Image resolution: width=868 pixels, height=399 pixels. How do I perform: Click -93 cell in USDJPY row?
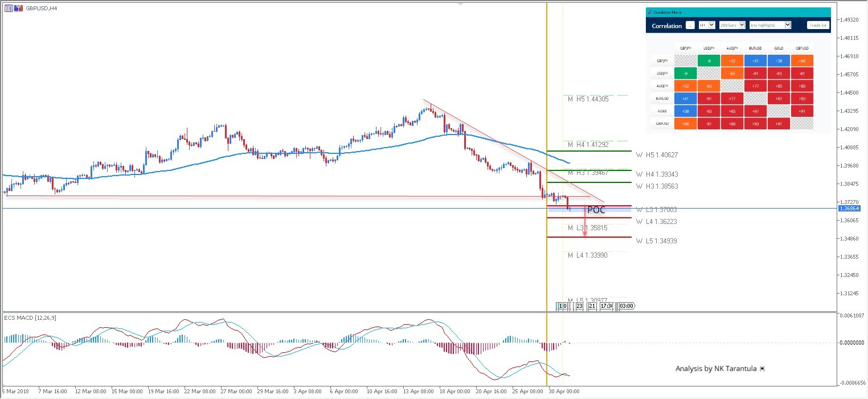pos(779,73)
